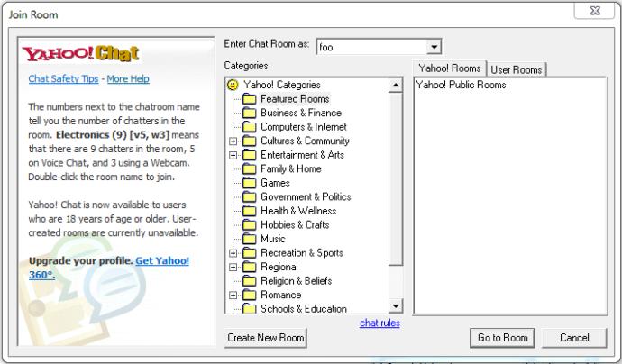Click the Health & Wellness folder icon
Viewport: 622px width, 364px height.
249,211
